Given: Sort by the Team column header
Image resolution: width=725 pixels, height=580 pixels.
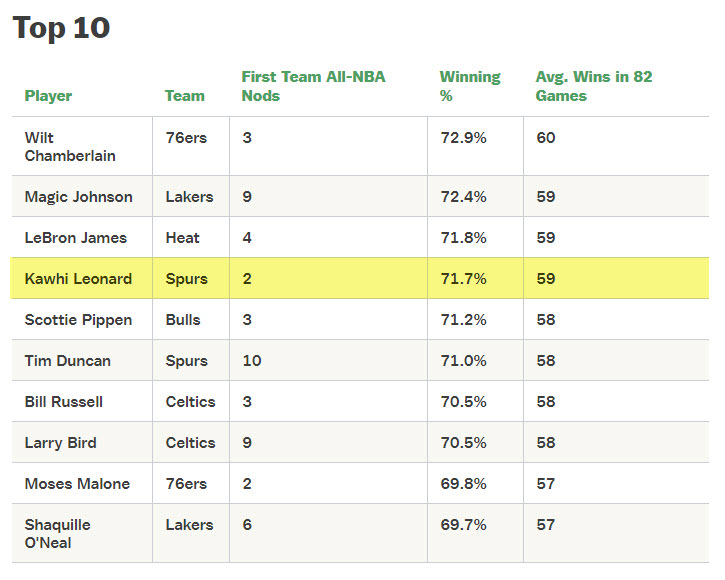Looking at the screenshot, I should tap(184, 96).
